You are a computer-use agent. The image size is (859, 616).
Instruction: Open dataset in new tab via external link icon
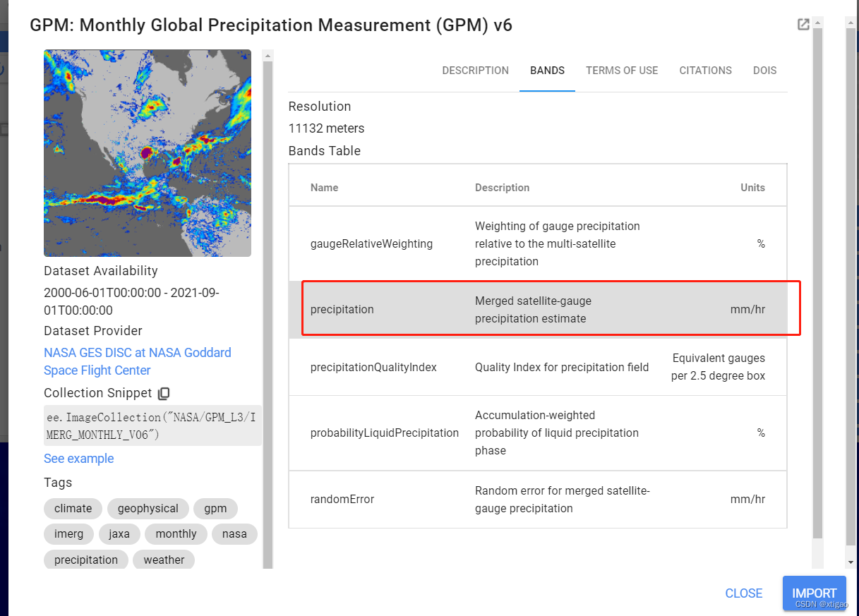coord(803,23)
